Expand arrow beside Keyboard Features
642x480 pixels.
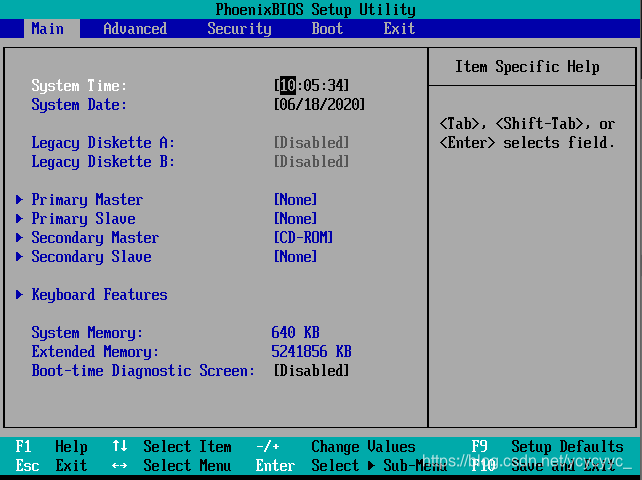pyautogui.click(x=19, y=294)
